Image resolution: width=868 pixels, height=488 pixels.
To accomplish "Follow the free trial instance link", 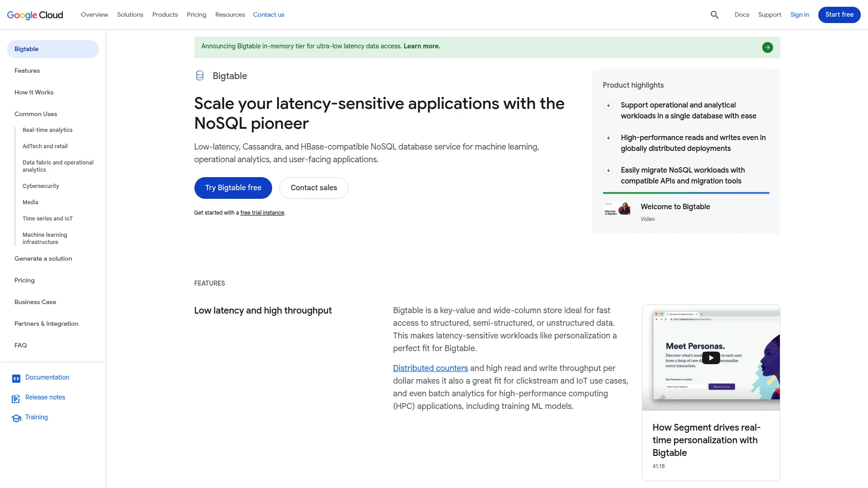I will [262, 213].
